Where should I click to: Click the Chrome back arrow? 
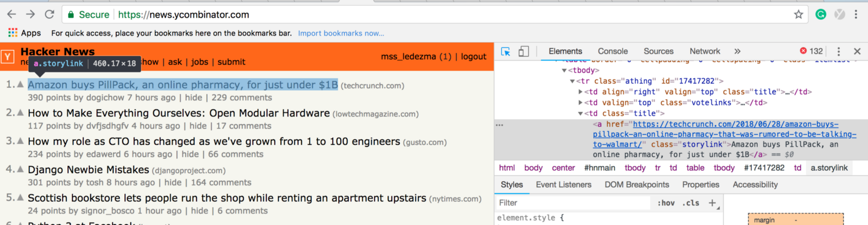click(11, 15)
